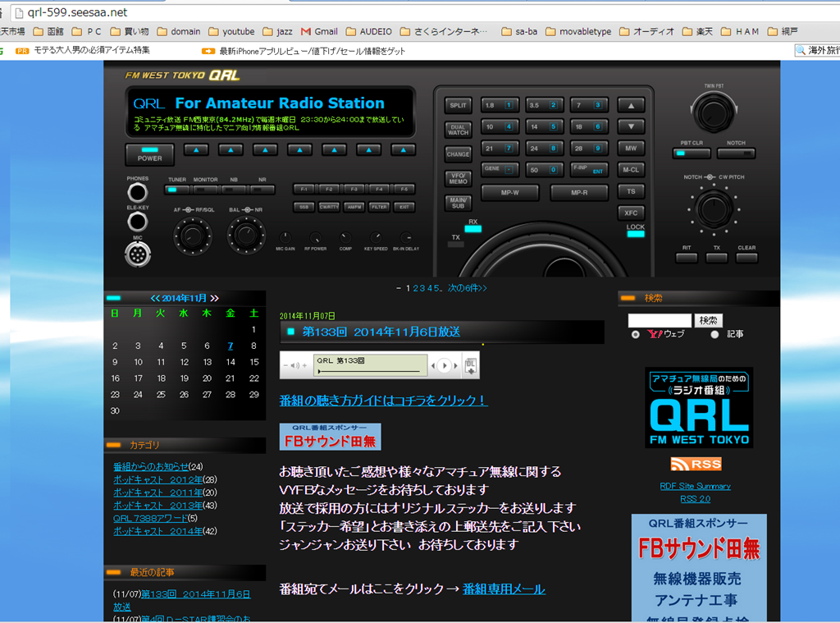
Task: Go to the previous month in the calendar
Action: click(x=155, y=298)
